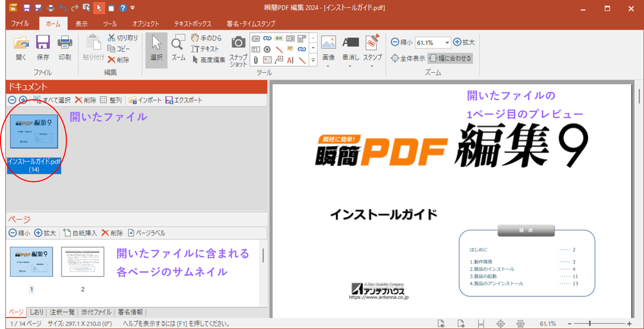This screenshot has width=644, height=329.
Task: Choose the Zoom (ズーム) magnifier tool
Action: [178, 48]
